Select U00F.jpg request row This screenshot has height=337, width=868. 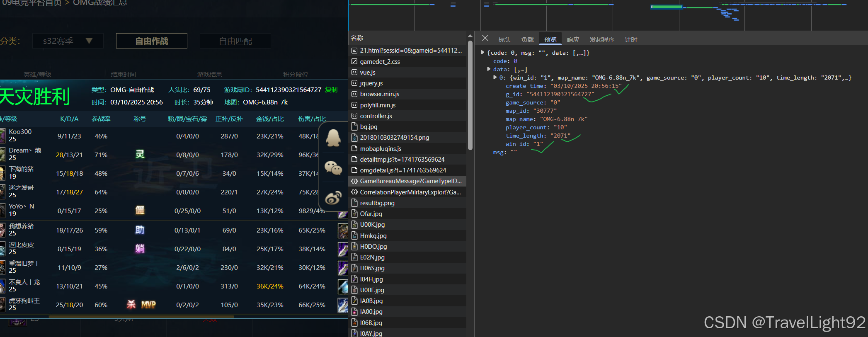point(408,290)
